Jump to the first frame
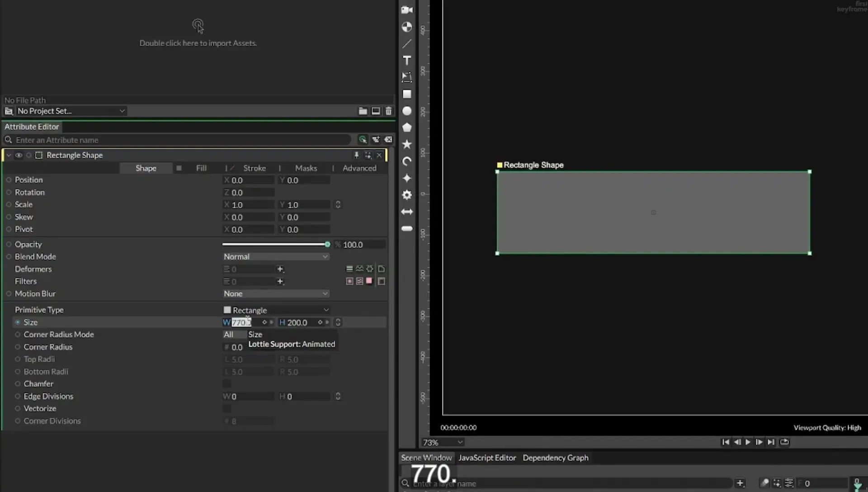 click(726, 442)
